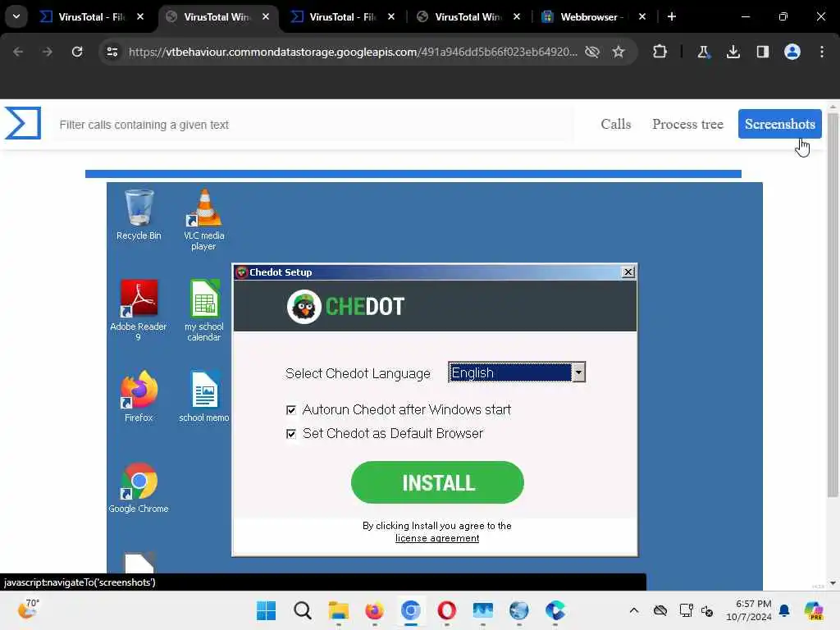Open taskbar Search
This screenshot has height=630, width=840.
tap(302, 610)
